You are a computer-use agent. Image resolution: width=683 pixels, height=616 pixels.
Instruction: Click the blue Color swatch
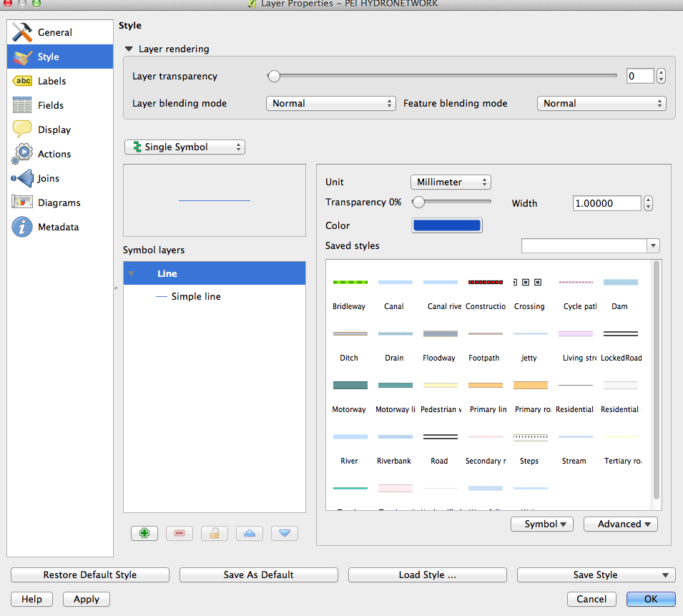(446, 225)
